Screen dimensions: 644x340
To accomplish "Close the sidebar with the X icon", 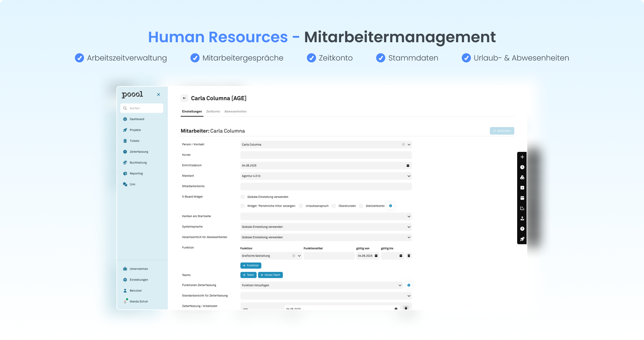I will click(x=159, y=95).
